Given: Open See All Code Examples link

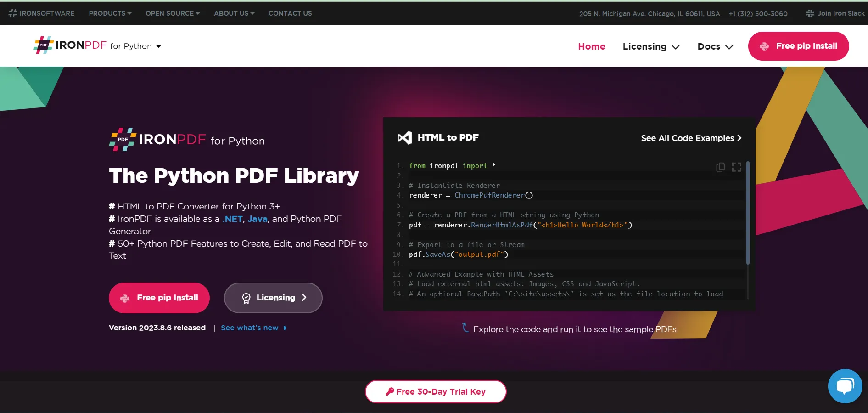Looking at the screenshot, I should [691, 138].
